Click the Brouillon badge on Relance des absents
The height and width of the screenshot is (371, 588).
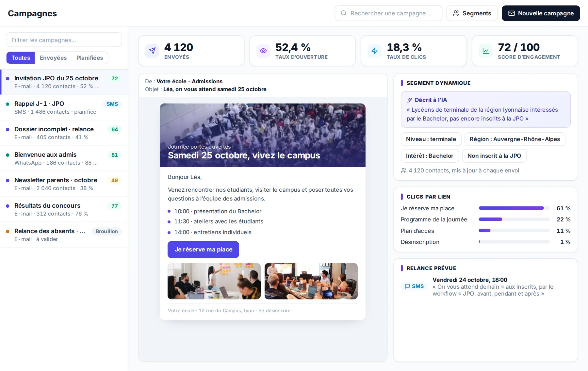(106, 231)
